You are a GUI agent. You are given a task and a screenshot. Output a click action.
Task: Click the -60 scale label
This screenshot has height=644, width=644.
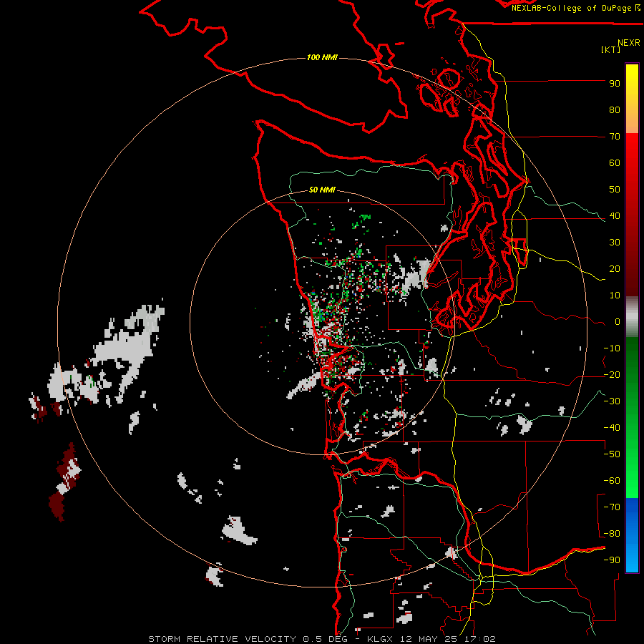(612, 481)
